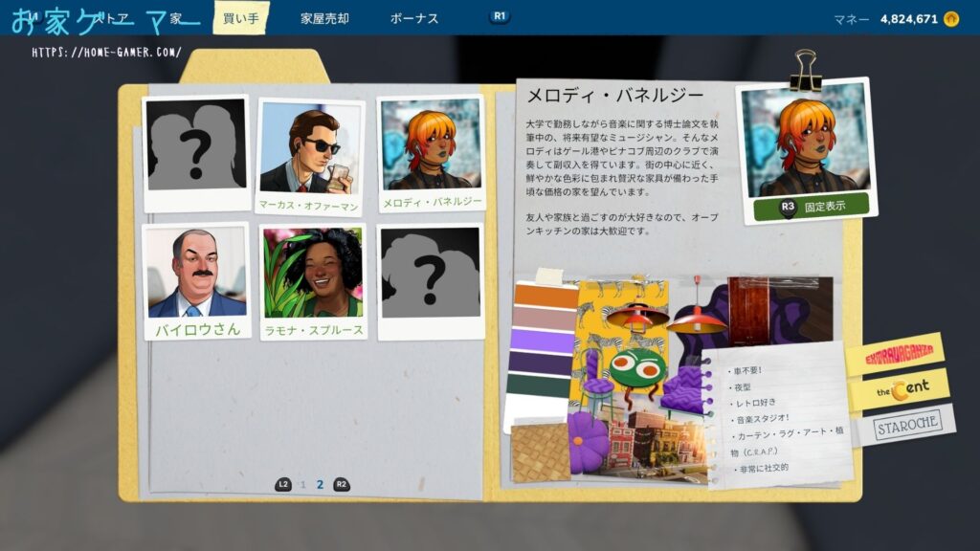Click the カーテン・ラグ・アート・植物 note line

pos(788,441)
